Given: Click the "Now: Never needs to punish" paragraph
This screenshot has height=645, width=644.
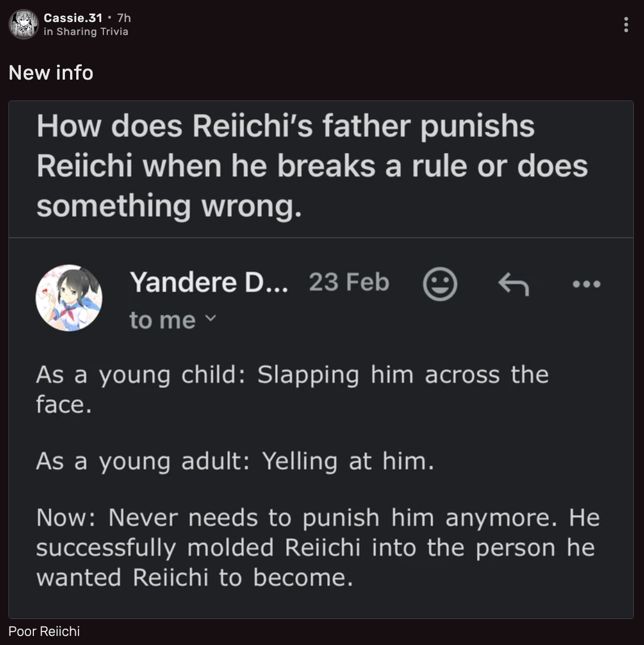Looking at the screenshot, I should click(317, 547).
